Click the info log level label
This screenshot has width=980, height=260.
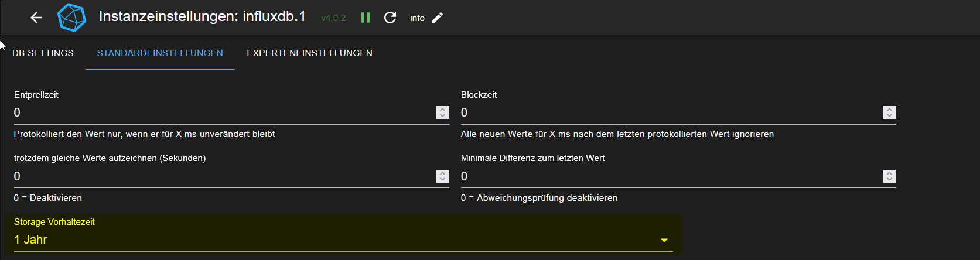417,18
